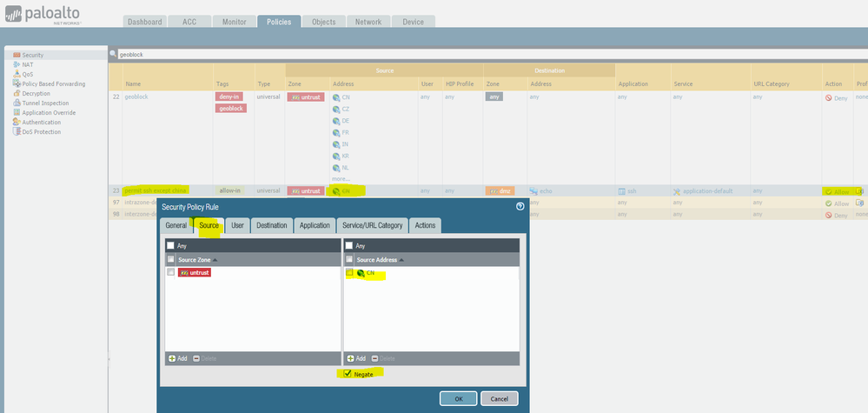Check the untrust zone row checkbox
868x413 pixels.
[x=170, y=272]
